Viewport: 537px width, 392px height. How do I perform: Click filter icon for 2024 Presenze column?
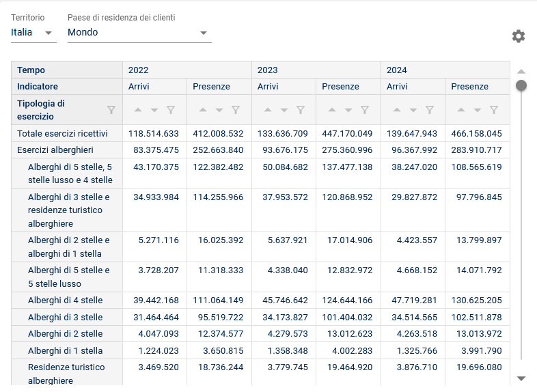point(494,110)
